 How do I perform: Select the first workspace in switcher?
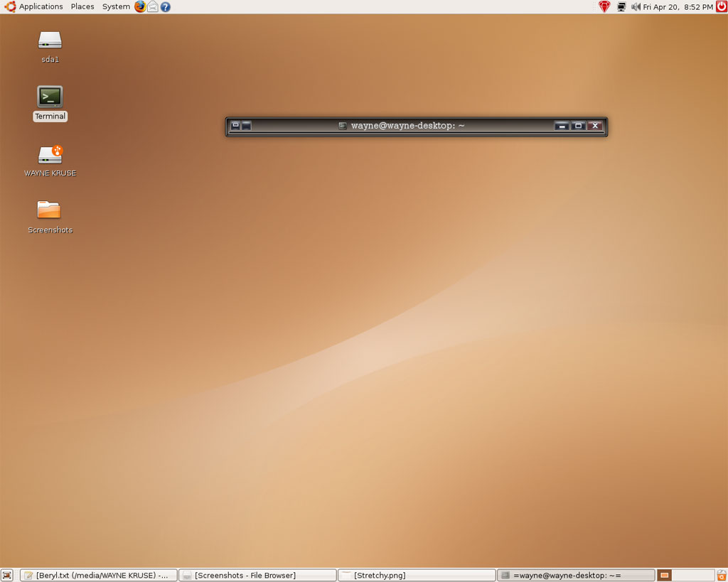click(x=665, y=576)
